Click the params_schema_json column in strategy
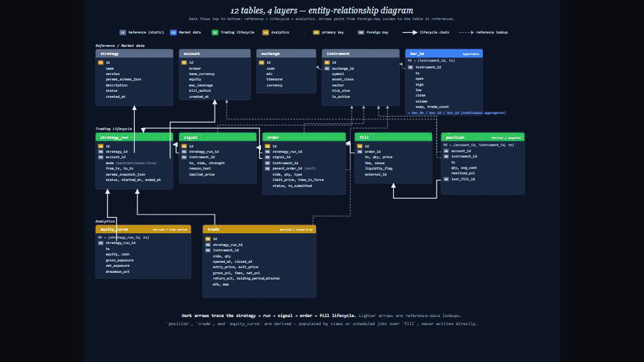The height and width of the screenshot is (362, 644). pyautogui.click(x=123, y=80)
